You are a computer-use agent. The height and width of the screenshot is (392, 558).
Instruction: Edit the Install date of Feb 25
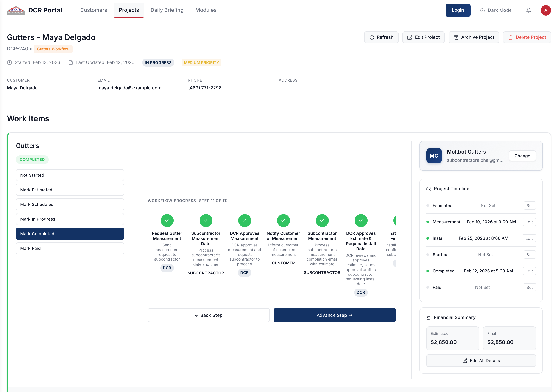[x=529, y=238]
